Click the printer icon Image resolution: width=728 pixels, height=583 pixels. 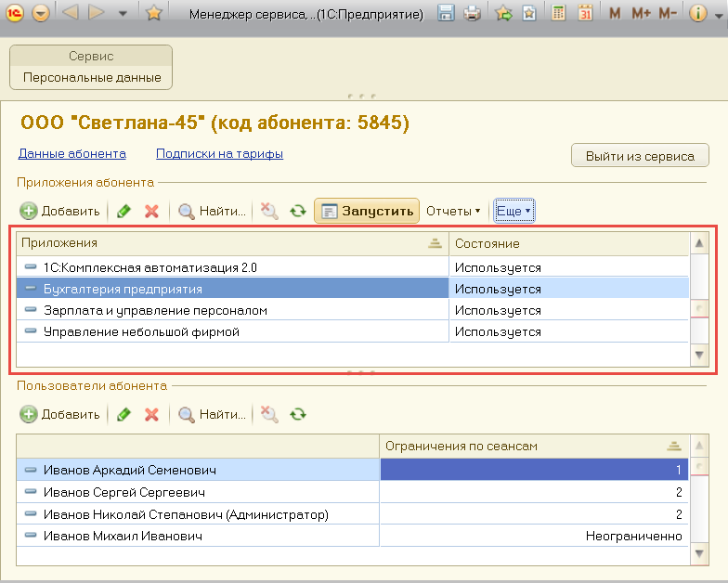472,13
